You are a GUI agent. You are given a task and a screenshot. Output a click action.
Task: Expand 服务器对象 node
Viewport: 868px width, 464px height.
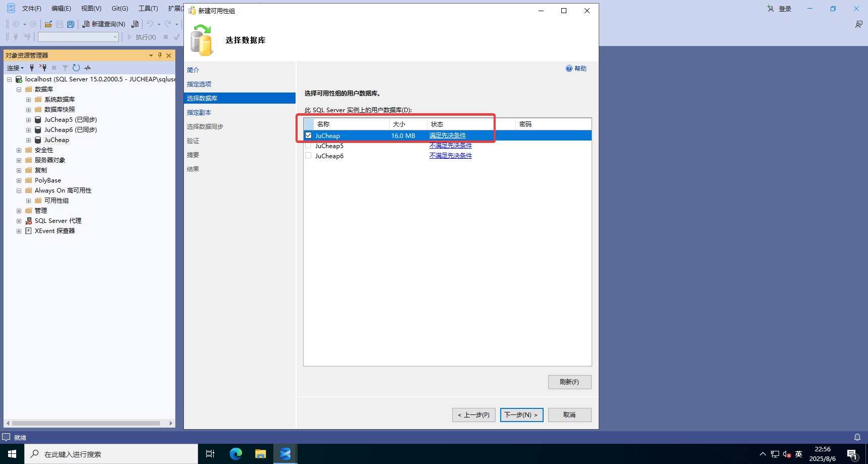[x=19, y=160]
